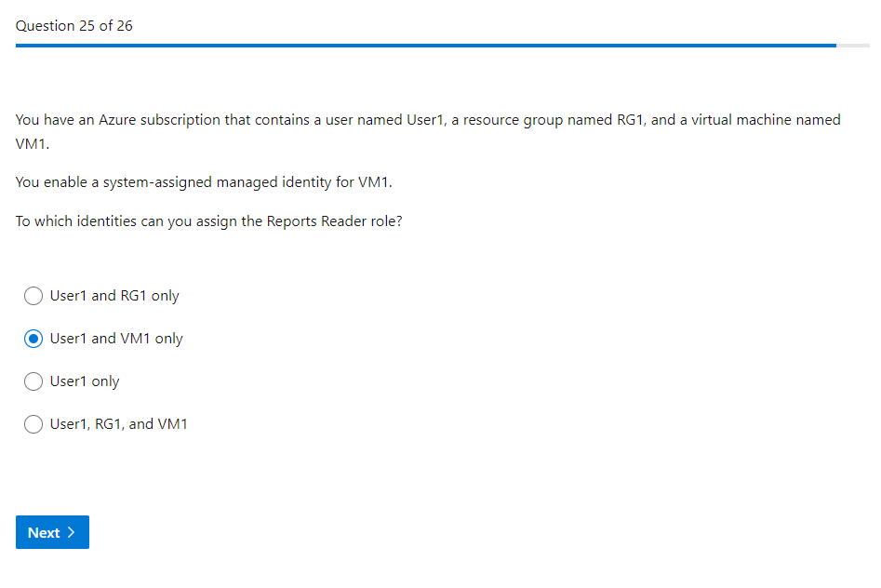This screenshot has width=881, height=588.
Task: Click the word "Next" on the button
Action: pyautogui.click(x=44, y=533)
